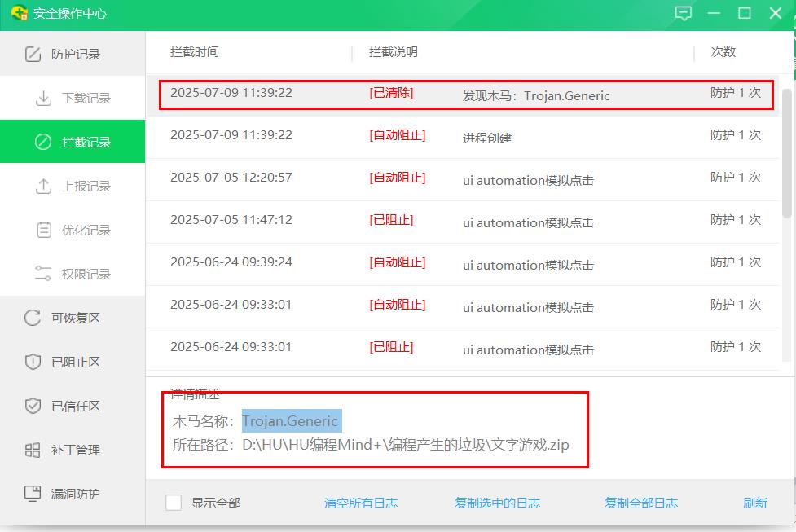Open 上报记录 in sidebar
This screenshot has width=796, height=532.
[x=73, y=186]
